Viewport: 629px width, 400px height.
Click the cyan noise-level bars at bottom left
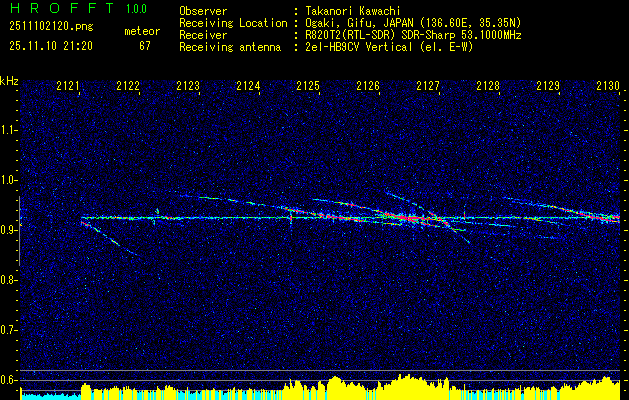(50, 396)
